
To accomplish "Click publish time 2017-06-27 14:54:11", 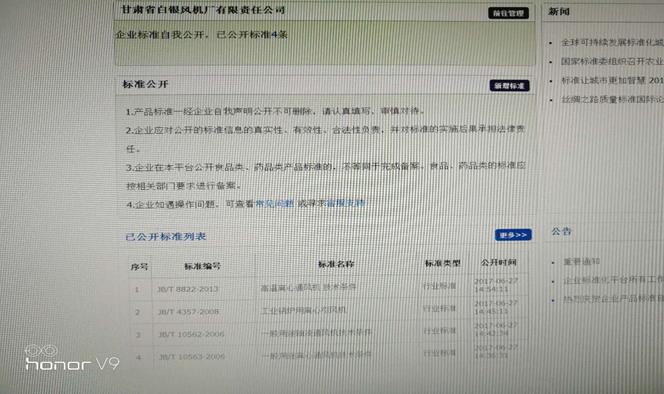I will pos(496,285).
